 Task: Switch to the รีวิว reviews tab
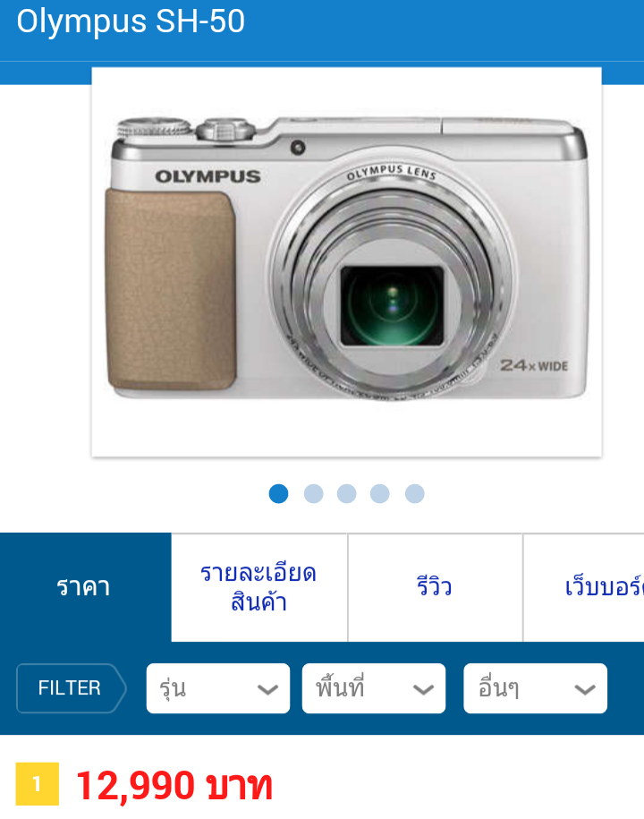(435, 587)
